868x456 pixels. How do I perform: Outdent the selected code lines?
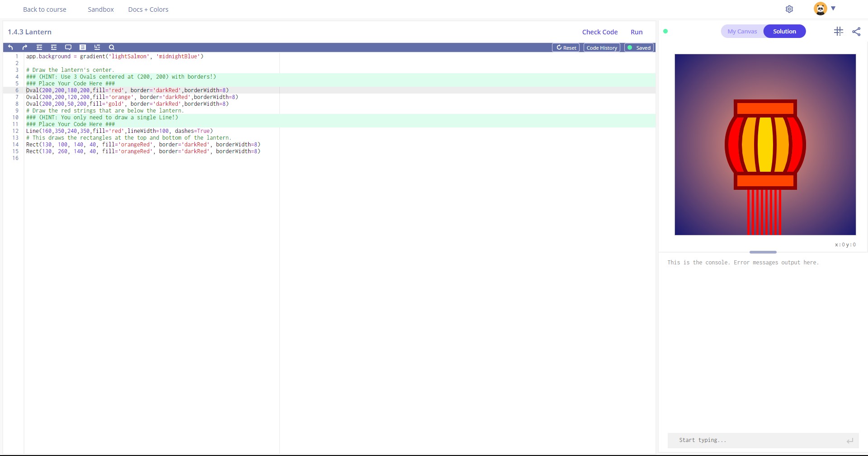click(x=54, y=47)
